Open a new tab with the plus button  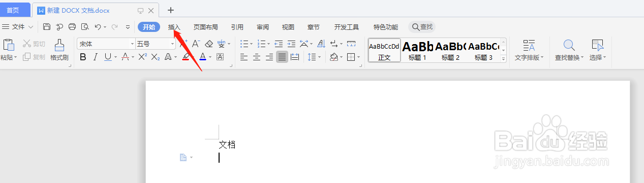point(171,10)
